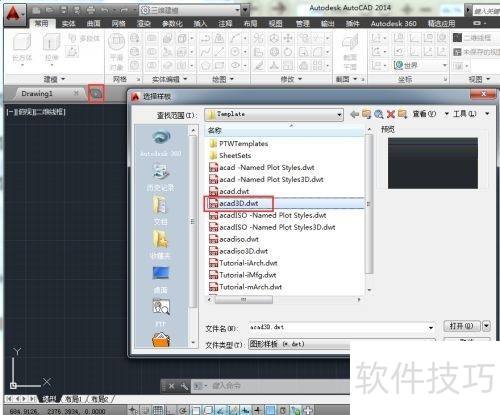This screenshot has height=415, width=500.
Task: Click the Undo arrow in quick access toolbar
Action: point(105,10)
